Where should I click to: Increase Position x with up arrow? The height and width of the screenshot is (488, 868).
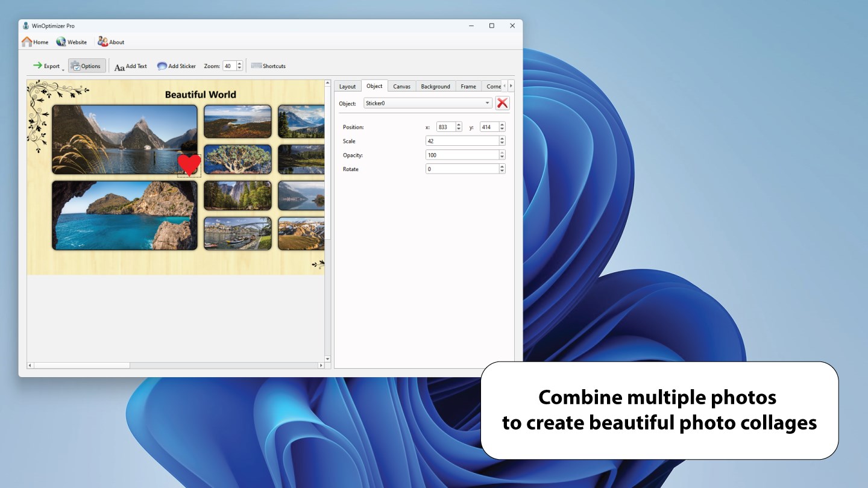click(459, 125)
